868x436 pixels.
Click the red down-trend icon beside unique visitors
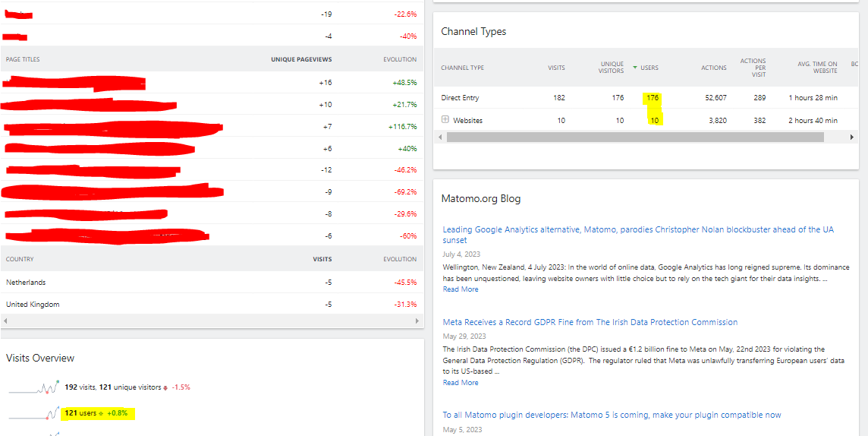(165, 388)
